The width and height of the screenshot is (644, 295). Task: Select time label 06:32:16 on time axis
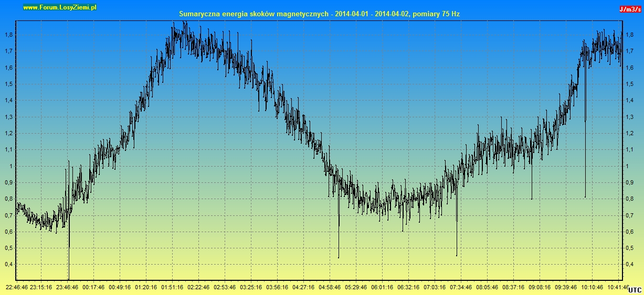coord(408,287)
